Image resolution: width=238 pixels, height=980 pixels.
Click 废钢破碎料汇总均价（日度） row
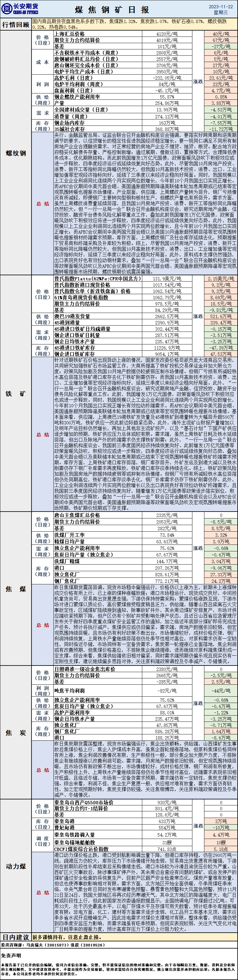(x=86, y=59)
